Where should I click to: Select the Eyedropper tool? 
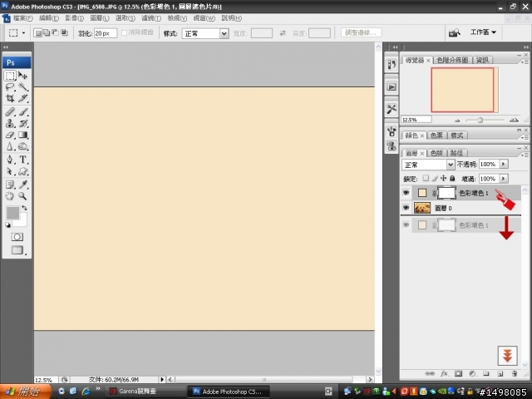point(23,185)
